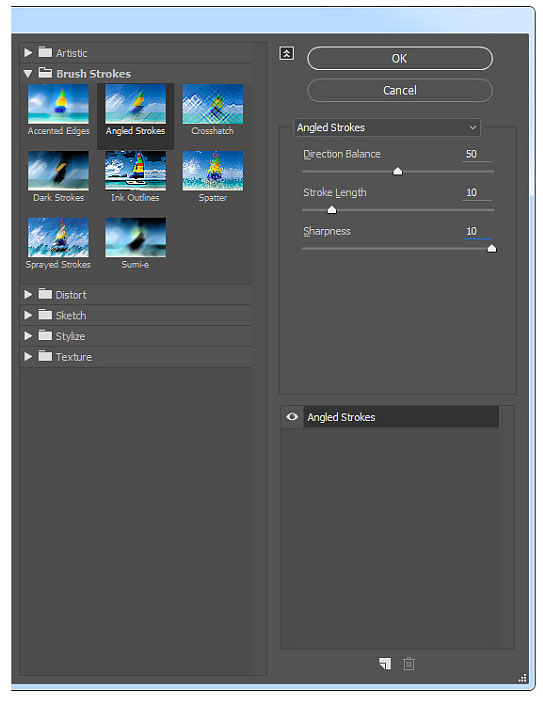This screenshot has width=543, height=701.
Task: Select the Sumi-e filter thumbnail
Action: click(x=135, y=237)
